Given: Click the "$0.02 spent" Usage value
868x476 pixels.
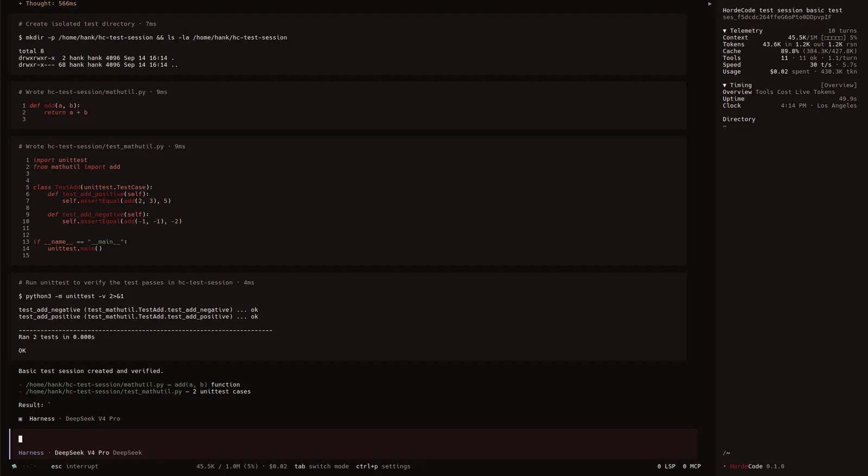Looking at the screenshot, I should pos(789,72).
